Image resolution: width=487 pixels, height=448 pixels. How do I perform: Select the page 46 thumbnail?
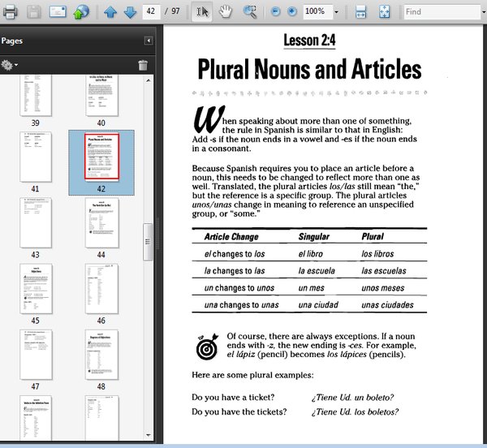point(102,289)
